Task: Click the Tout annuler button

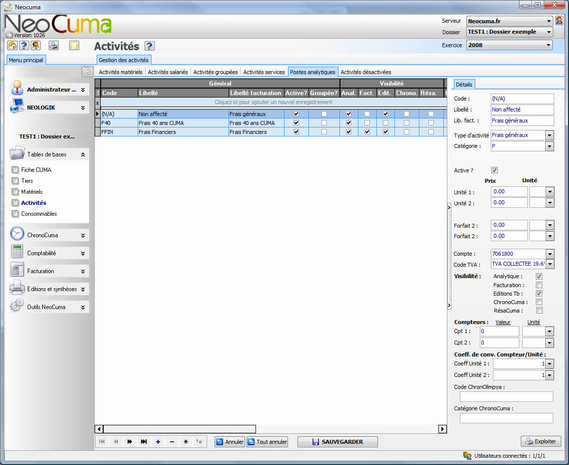Action: [x=267, y=442]
